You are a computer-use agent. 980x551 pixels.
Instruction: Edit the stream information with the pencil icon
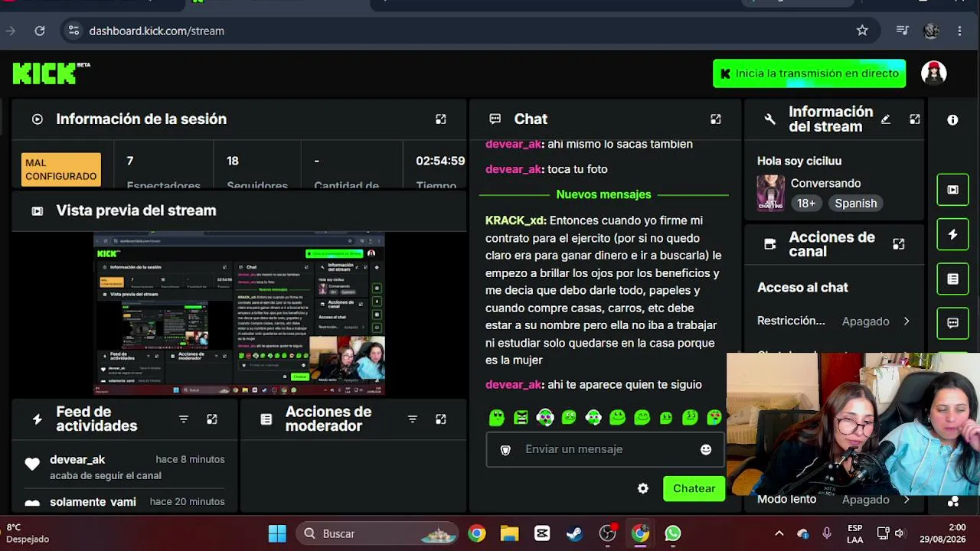click(886, 119)
